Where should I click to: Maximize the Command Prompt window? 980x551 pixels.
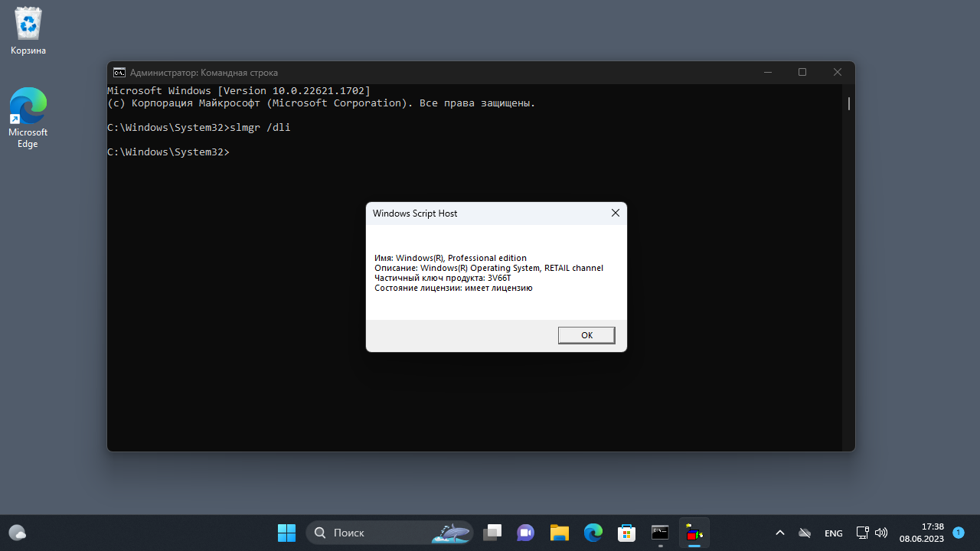[802, 73]
